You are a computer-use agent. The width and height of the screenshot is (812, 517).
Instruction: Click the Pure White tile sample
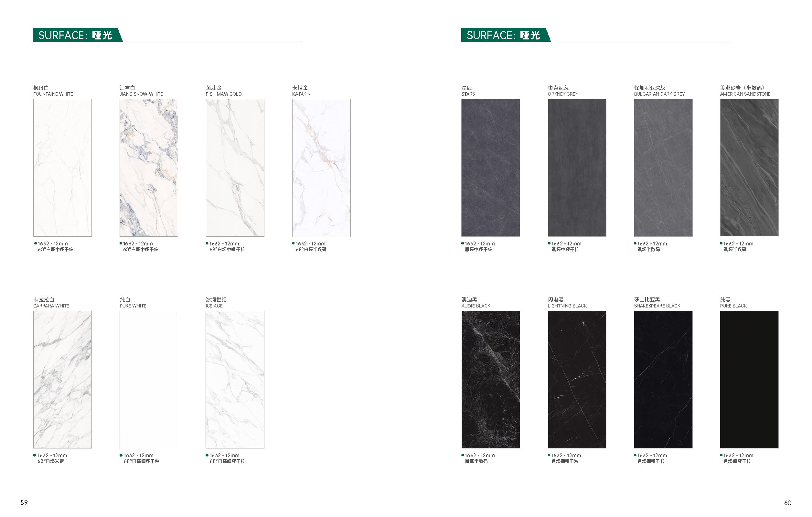tap(149, 379)
